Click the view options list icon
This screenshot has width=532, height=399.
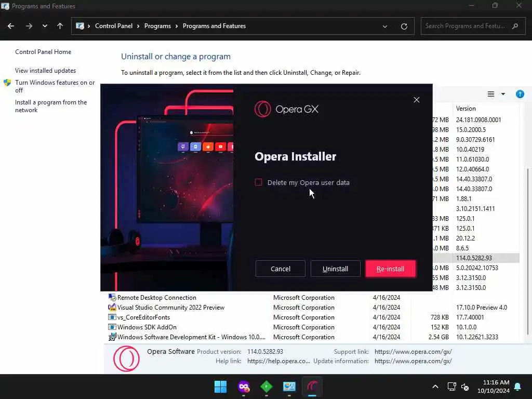click(x=490, y=95)
